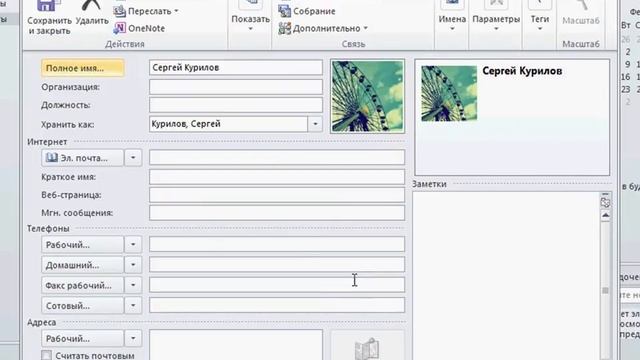Click the Business phone number field
This screenshot has height=360, width=640.
pyautogui.click(x=277, y=244)
